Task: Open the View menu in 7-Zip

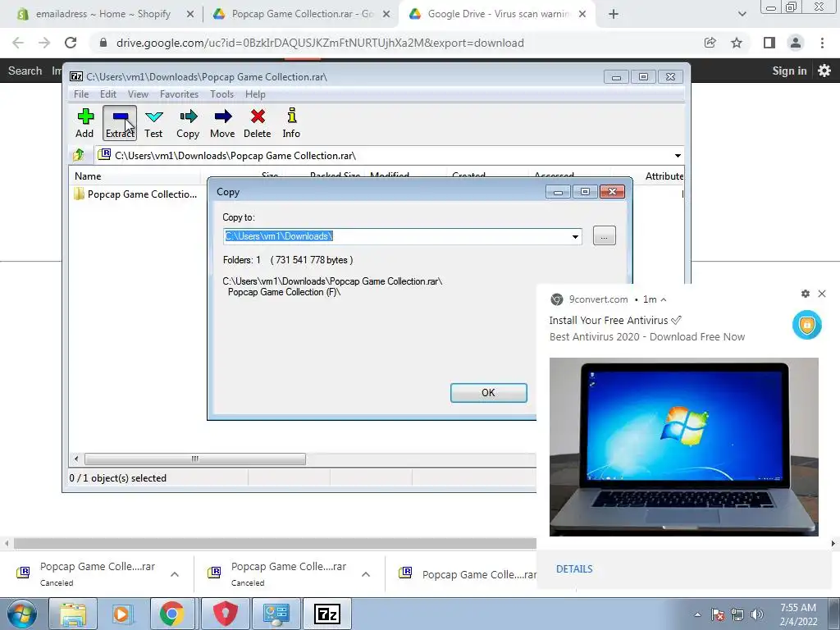Action: (138, 94)
